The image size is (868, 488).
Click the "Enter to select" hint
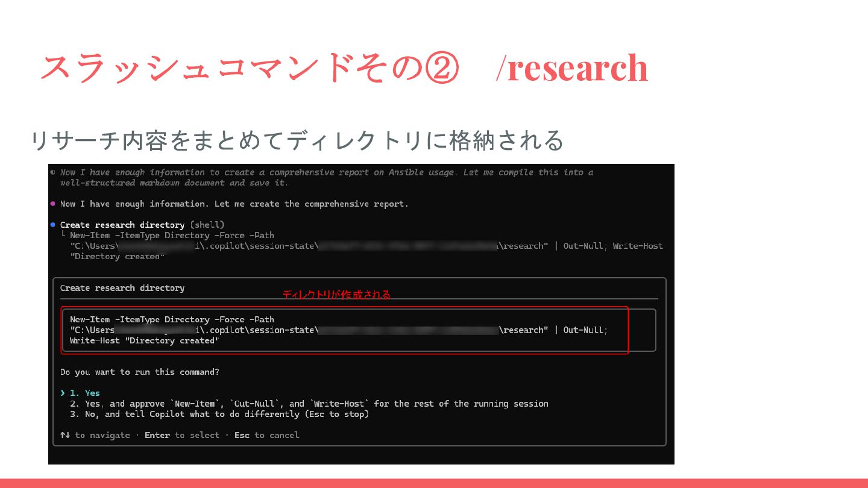182,435
